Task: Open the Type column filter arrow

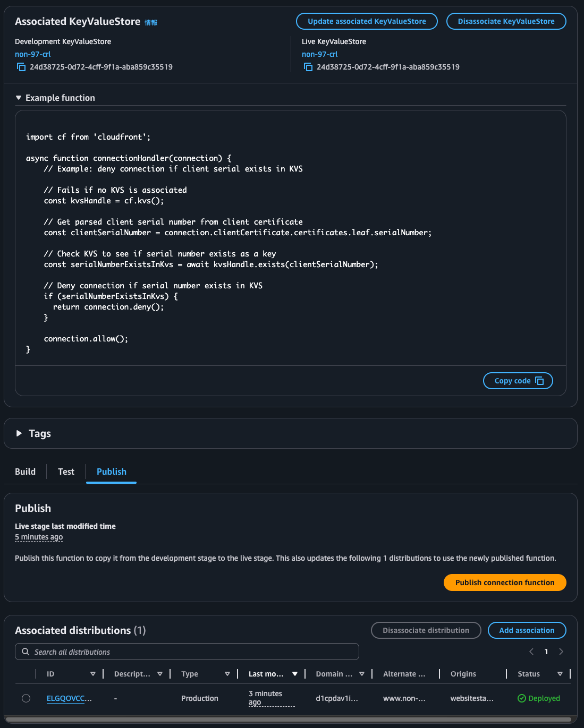Action: click(x=227, y=674)
